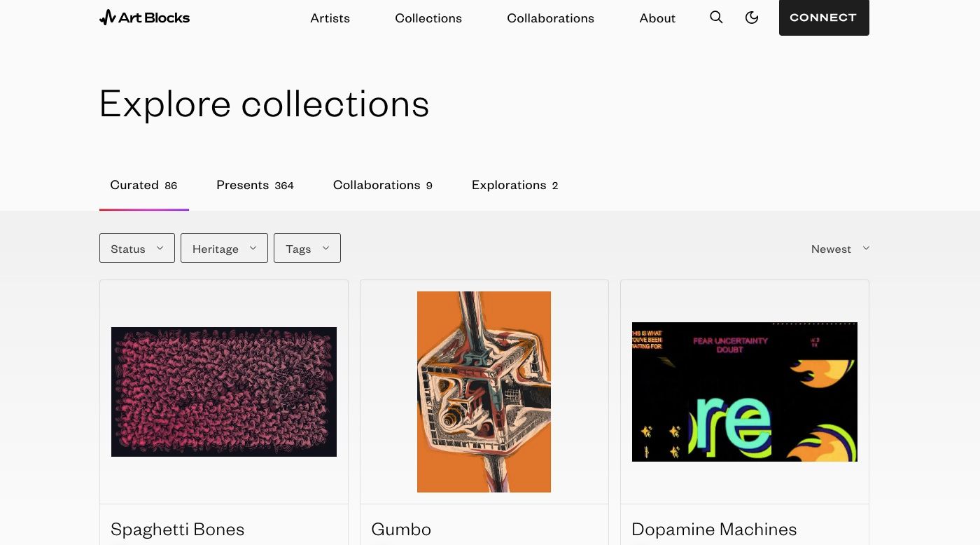The height and width of the screenshot is (545, 980).
Task: Click the CONNECT wallet button
Action: [824, 18]
